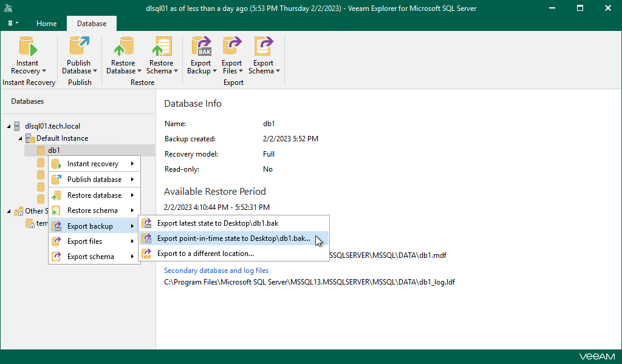Screen dimensions: 622x364
Task: Click the Name value db1 in Database Info
Action: 269,124
